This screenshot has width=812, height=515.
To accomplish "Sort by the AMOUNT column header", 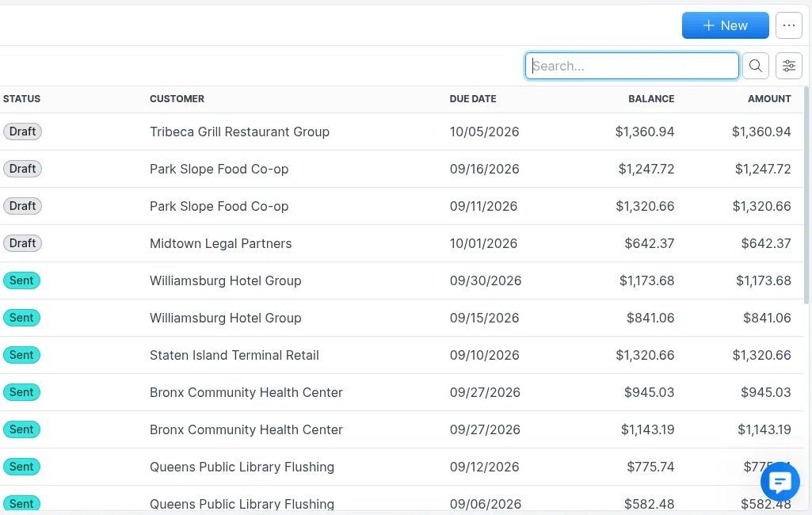I will (x=769, y=99).
